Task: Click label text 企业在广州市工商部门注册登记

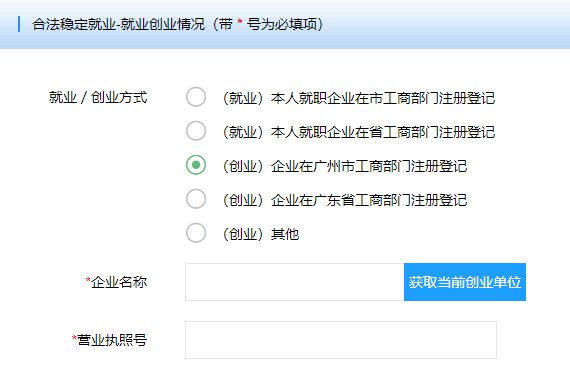Action: pos(369,166)
